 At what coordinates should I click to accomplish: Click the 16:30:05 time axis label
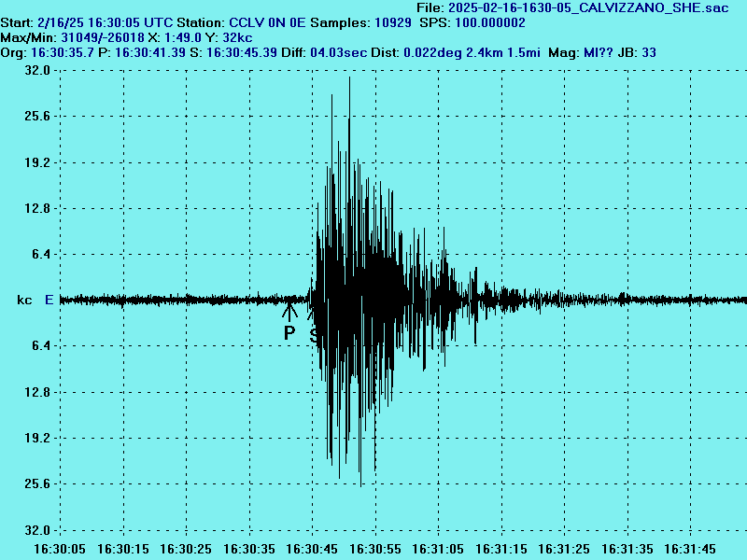[x=60, y=549]
